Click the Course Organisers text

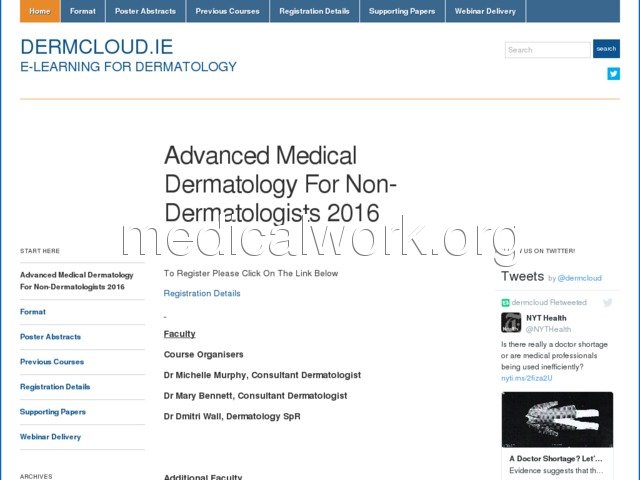(204, 354)
